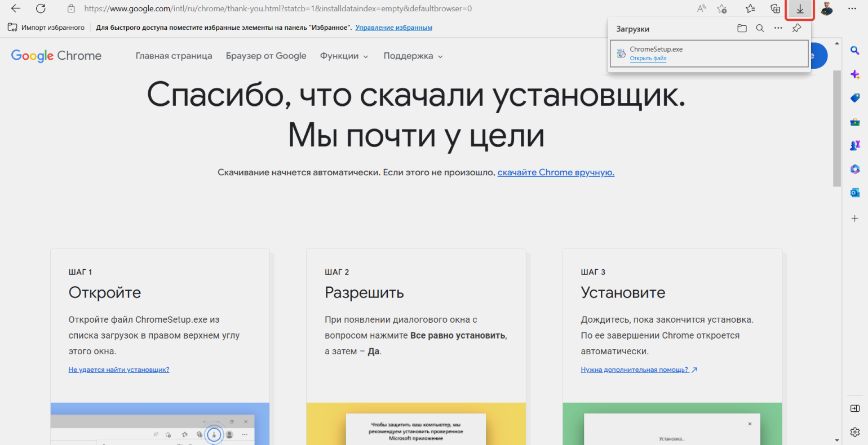Open the Collections icon in the toolbar
The image size is (868, 445).
click(776, 8)
